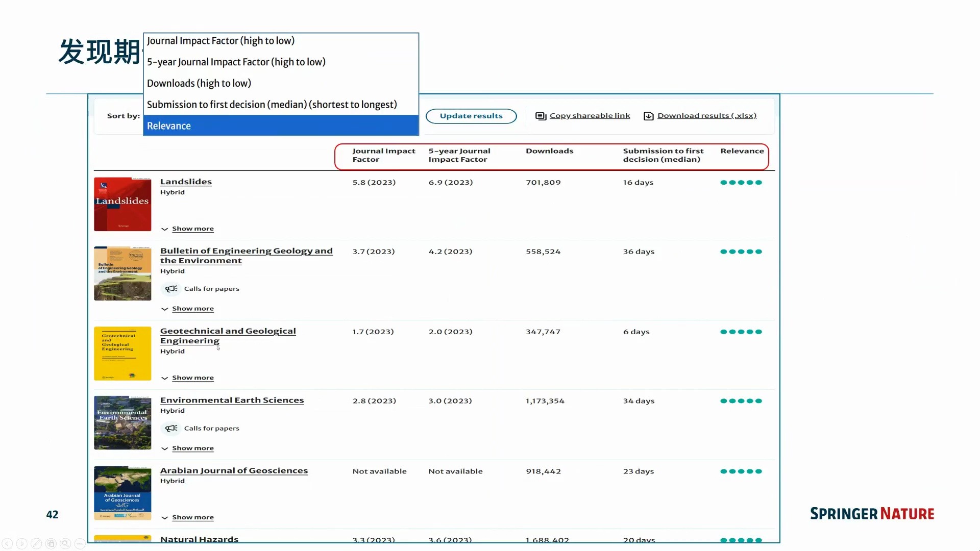The image size is (980, 551).
Task: Click the Sort by label
Action: [124, 116]
